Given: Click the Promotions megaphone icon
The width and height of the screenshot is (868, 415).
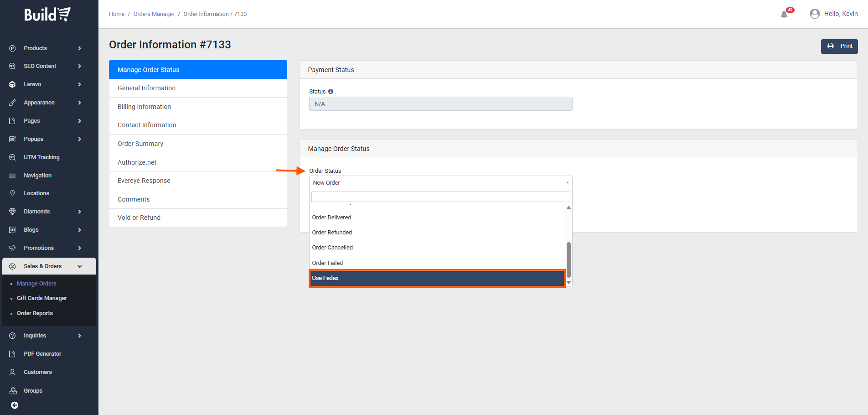Looking at the screenshot, I should coord(12,248).
